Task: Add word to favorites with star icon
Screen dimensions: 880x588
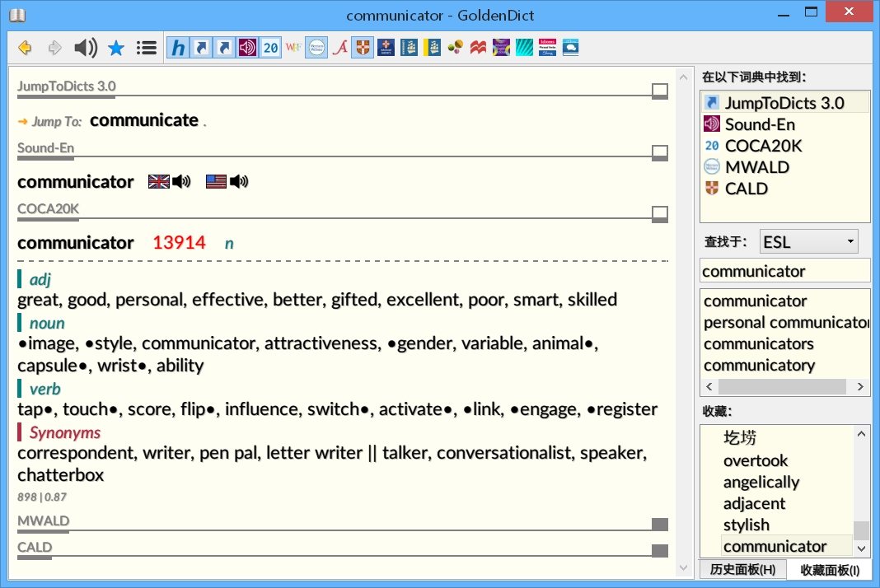Action: 116,48
